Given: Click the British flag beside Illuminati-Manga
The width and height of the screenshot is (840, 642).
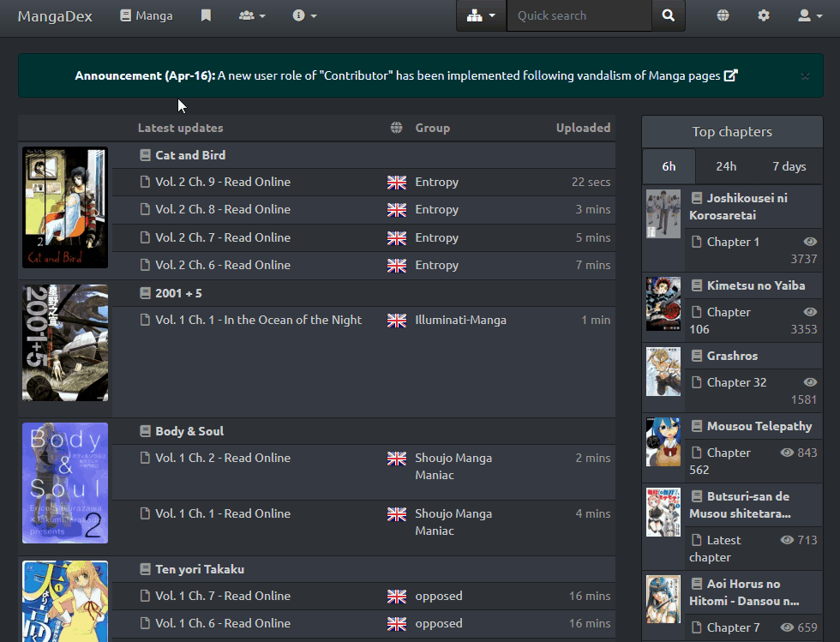Looking at the screenshot, I should point(396,320).
